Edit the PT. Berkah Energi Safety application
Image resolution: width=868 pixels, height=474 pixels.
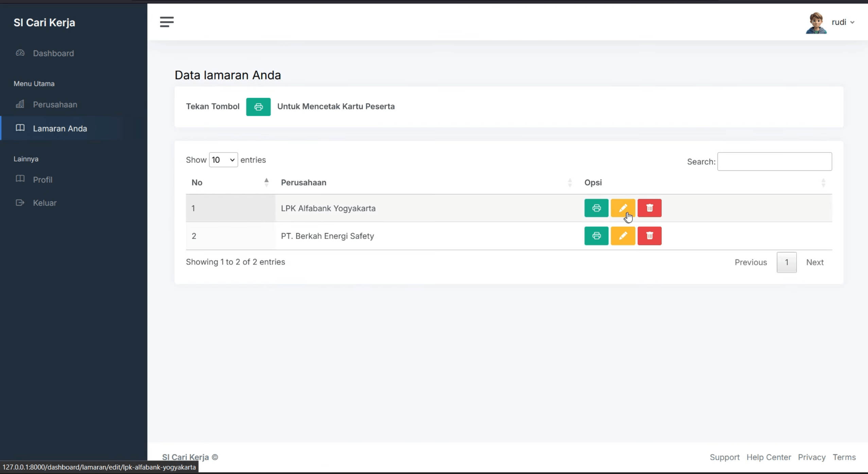(x=623, y=236)
